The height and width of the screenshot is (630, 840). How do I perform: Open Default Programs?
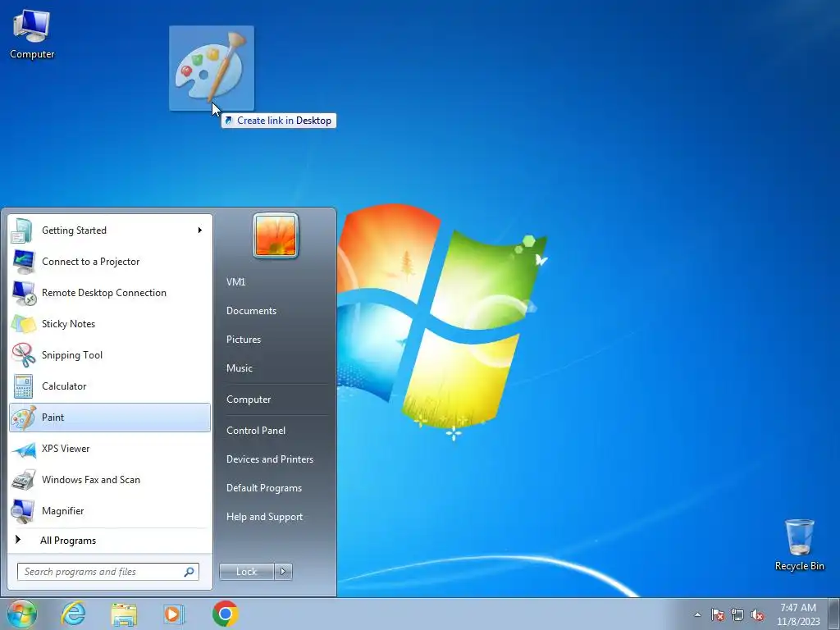264,488
